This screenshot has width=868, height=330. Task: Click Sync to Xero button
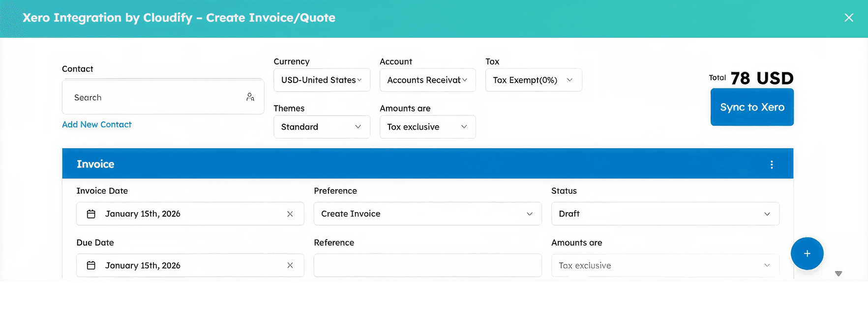click(752, 107)
